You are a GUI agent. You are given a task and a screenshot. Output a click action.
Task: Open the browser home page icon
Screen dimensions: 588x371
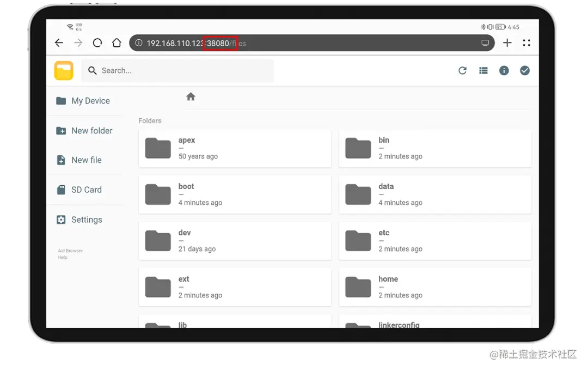pyautogui.click(x=117, y=42)
